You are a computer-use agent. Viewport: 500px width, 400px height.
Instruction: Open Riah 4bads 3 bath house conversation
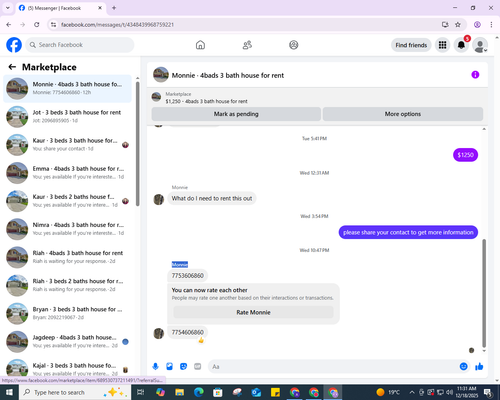67,257
